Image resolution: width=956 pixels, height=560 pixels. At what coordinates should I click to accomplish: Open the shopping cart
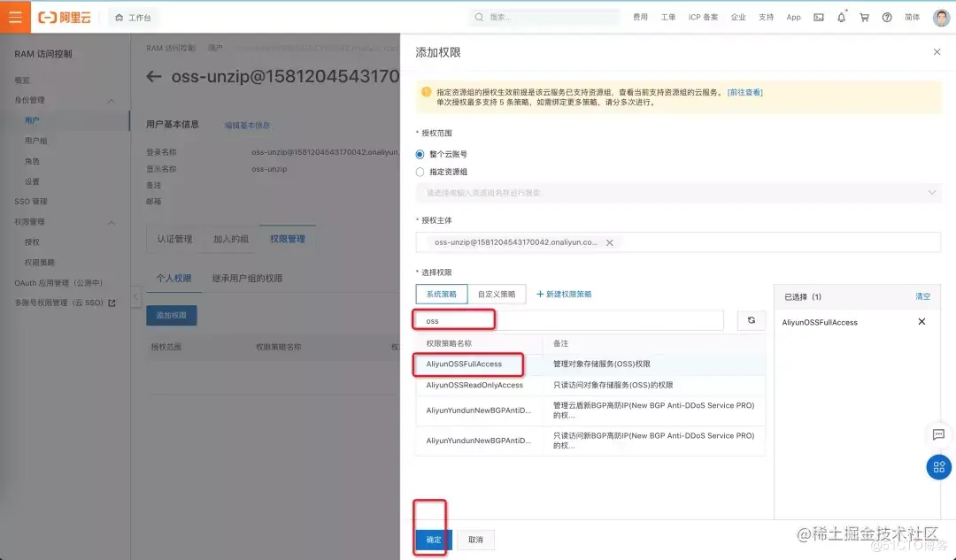pyautogui.click(x=864, y=17)
